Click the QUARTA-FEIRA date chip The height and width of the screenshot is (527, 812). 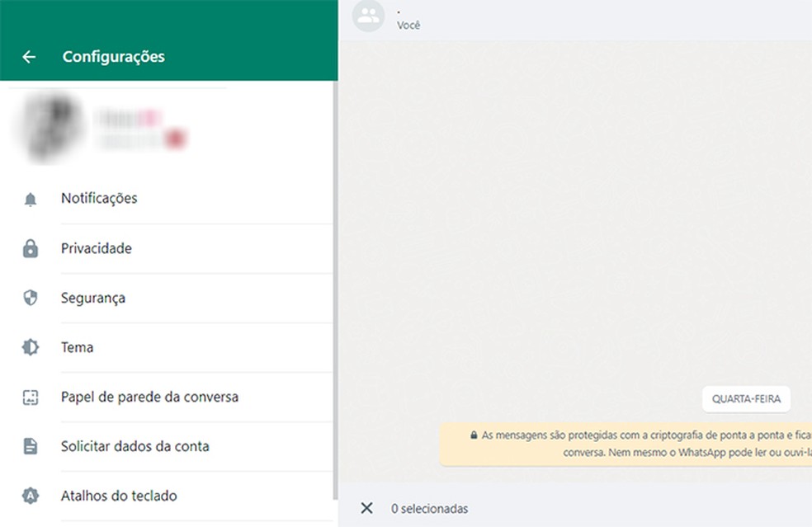coord(745,398)
